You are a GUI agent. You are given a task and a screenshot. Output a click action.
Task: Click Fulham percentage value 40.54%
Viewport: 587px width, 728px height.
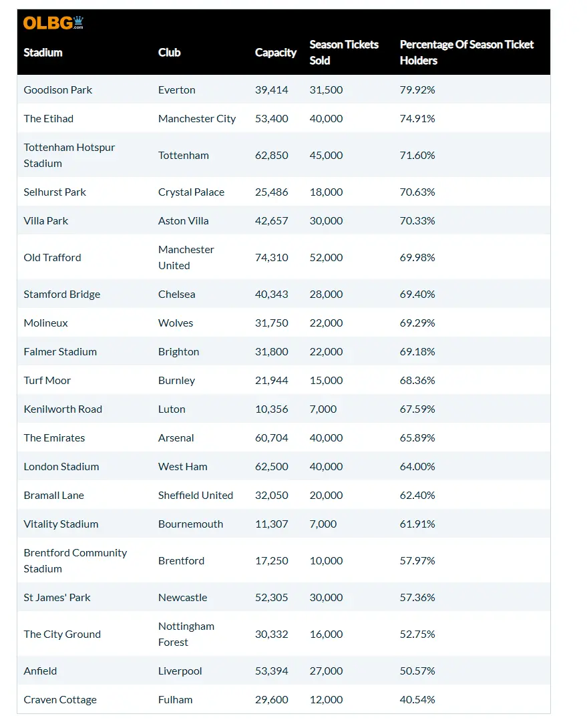tap(417, 700)
